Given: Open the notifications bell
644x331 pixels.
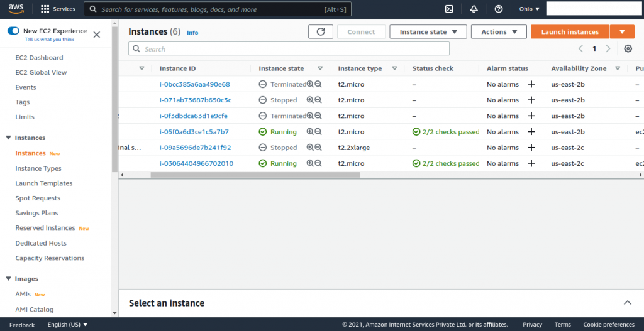Looking at the screenshot, I should pyautogui.click(x=474, y=9).
